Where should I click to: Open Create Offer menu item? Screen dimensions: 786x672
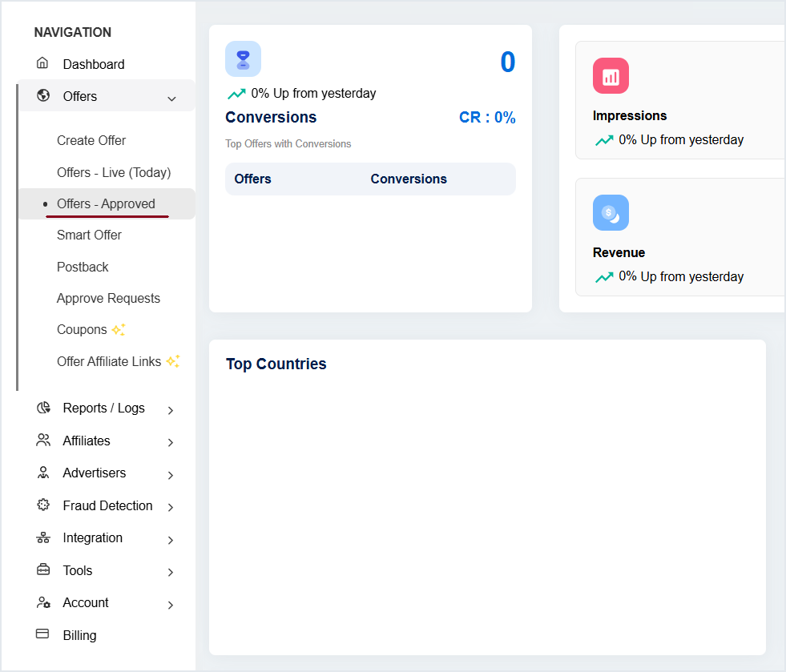point(91,140)
